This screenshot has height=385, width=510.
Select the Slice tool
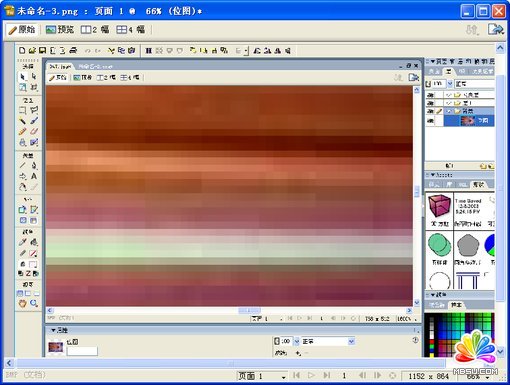tap(34, 210)
